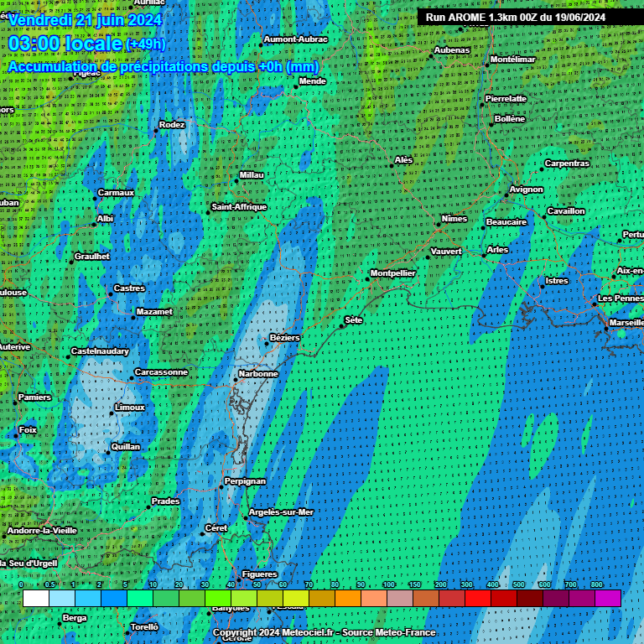Click the Run AROME 1.3km header
The width and height of the screenshot is (644, 644).
click(x=515, y=17)
